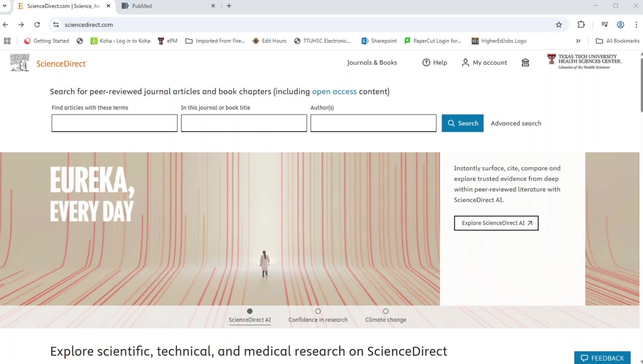Open the All Bookmarks folder
The width and height of the screenshot is (643, 364).
pyautogui.click(x=617, y=41)
